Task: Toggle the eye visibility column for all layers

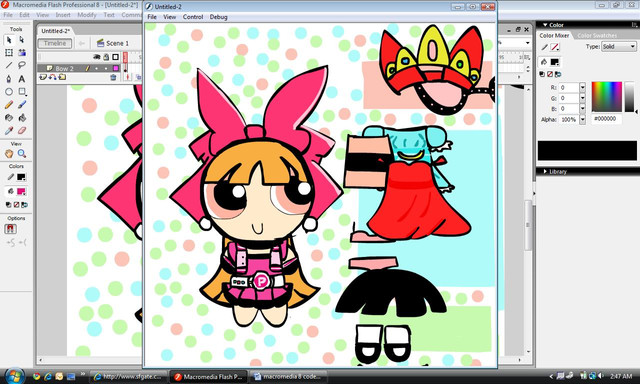Action: pos(97,57)
